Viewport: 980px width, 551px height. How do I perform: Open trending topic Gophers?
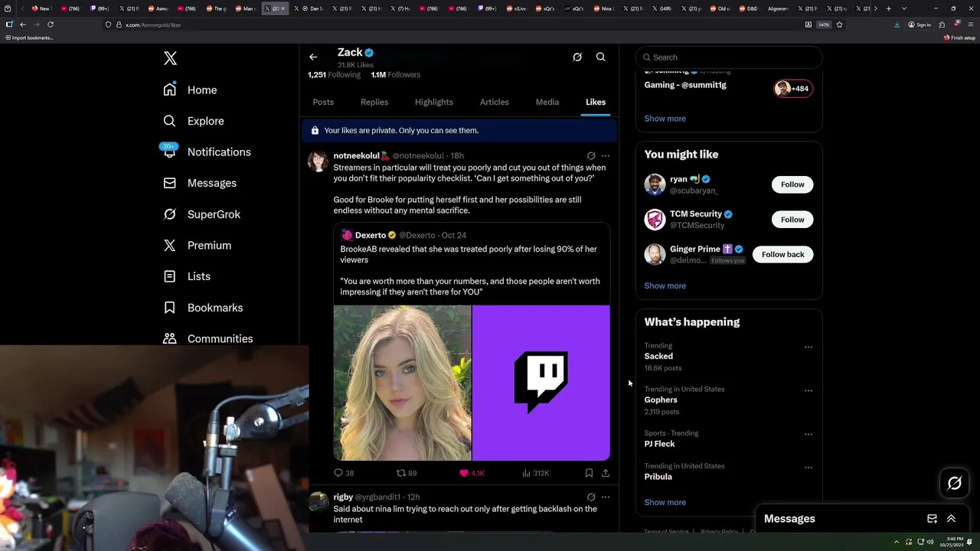click(661, 400)
